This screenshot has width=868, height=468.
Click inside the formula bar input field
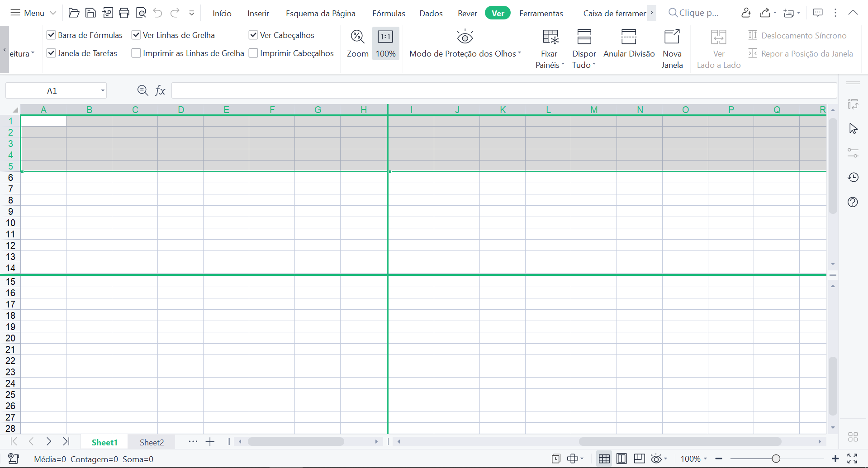(x=502, y=90)
